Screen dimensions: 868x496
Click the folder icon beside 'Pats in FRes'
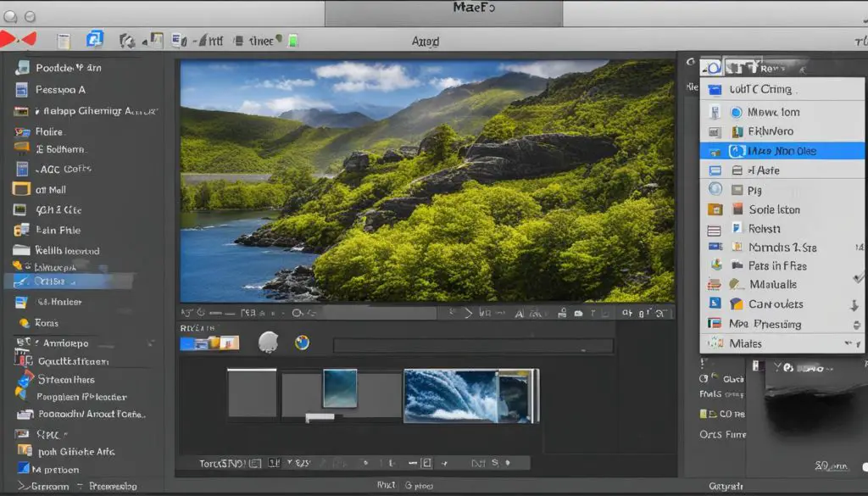[737, 265]
